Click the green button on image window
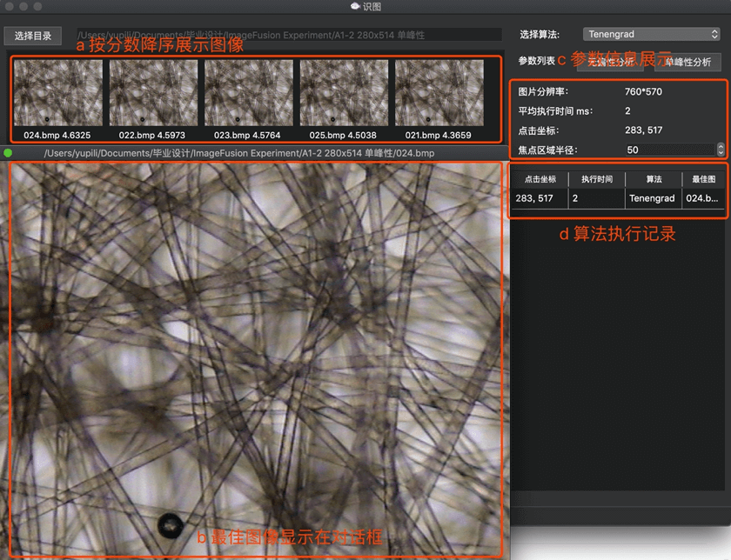Screen dimensions: 731x560 pos(9,154)
